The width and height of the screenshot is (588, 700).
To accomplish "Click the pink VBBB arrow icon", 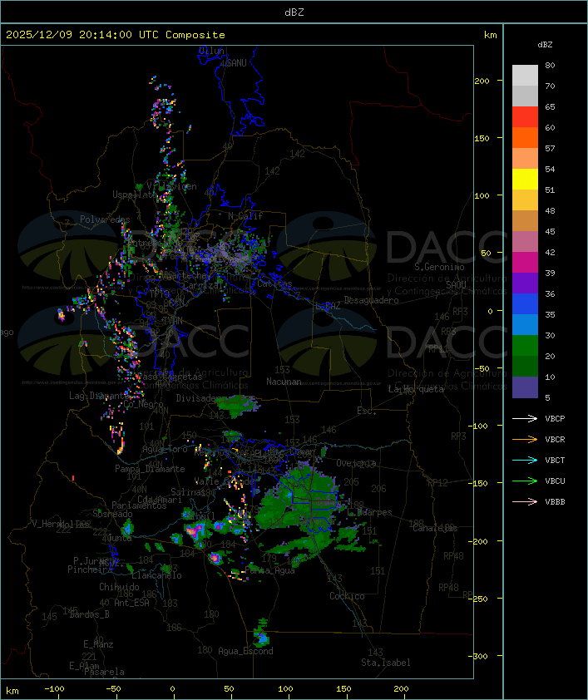I will pos(525,502).
